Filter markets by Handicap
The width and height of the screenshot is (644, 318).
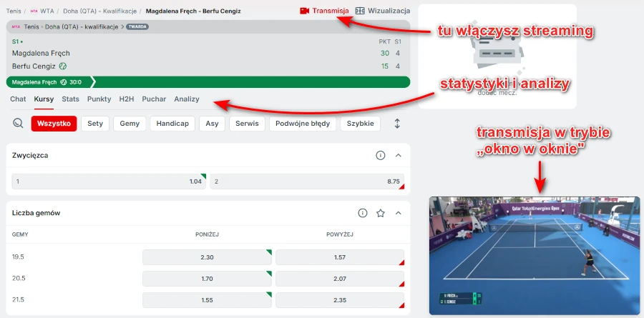[172, 124]
